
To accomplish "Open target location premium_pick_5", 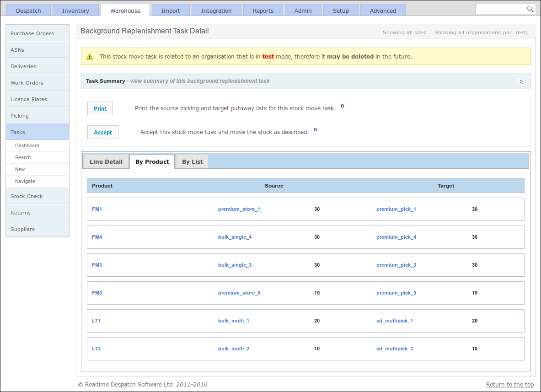I will [396, 293].
